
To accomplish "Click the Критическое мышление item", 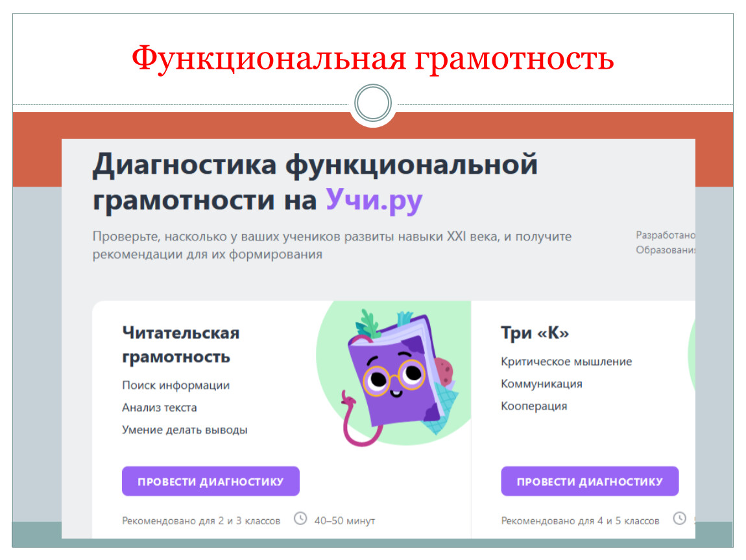I will click(566, 362).
